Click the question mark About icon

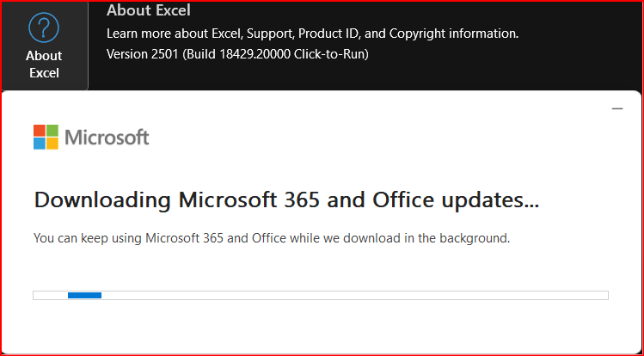tap(44, 28)
